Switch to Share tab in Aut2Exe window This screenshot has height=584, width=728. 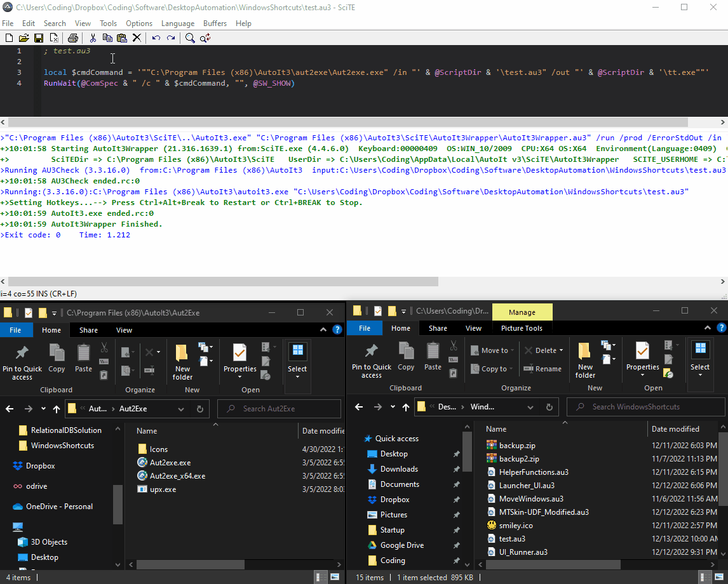(x=88, y=330)
